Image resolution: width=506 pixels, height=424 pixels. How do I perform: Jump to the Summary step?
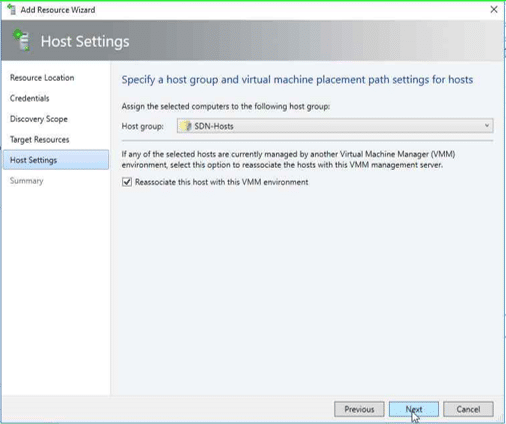pos(27,181)
